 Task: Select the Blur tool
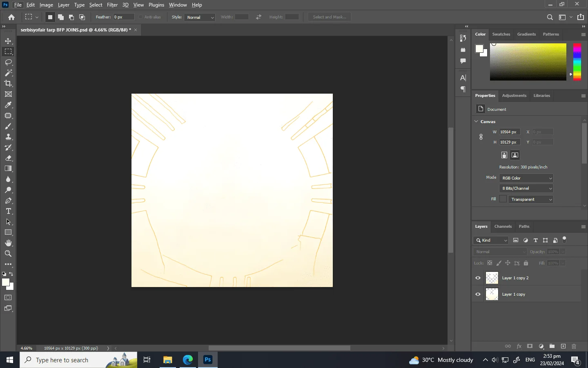8,179
